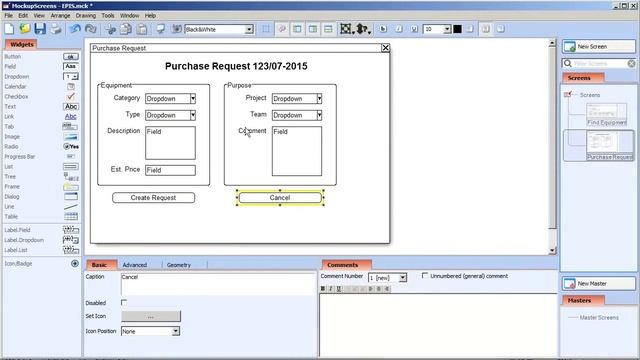Open the Team dropdown in mockup
This screenshot has width=640, height=360.
[x=319, y=115]
